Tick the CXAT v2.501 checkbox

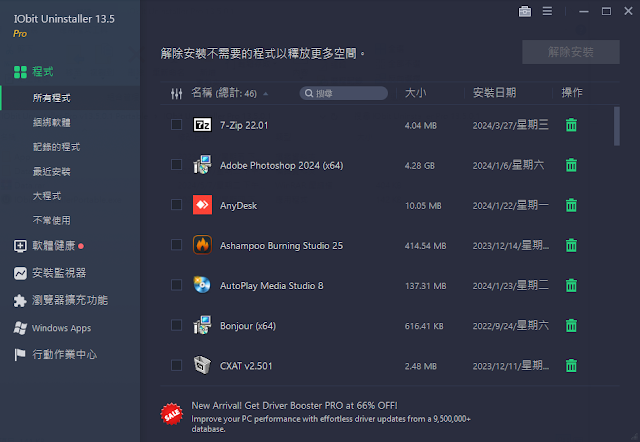coord(176,365)
